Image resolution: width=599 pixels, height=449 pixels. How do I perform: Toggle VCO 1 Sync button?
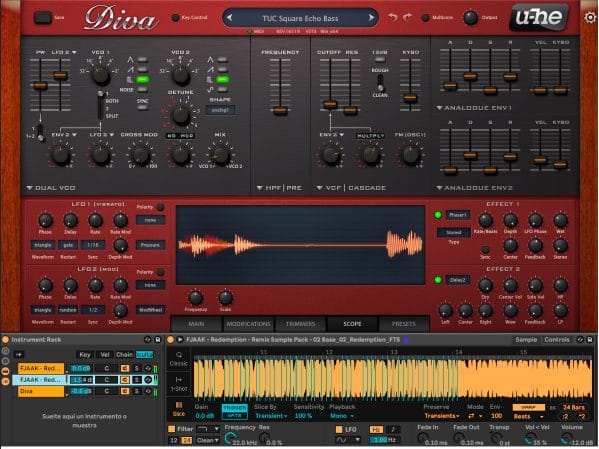point(142,108)
